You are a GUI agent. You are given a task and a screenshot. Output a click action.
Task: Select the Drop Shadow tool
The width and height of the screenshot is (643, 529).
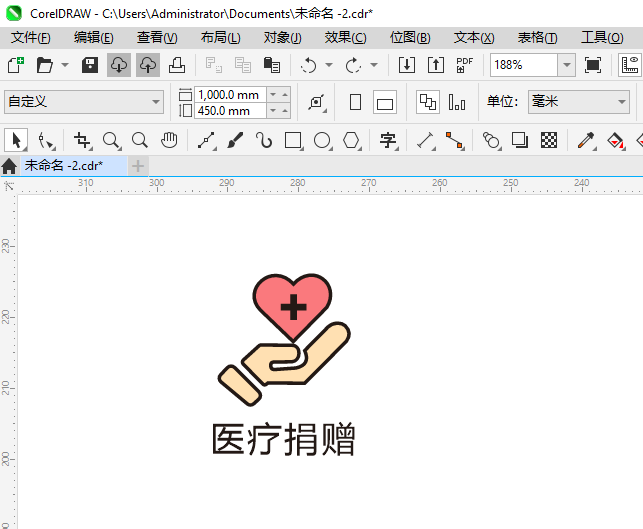520,141
